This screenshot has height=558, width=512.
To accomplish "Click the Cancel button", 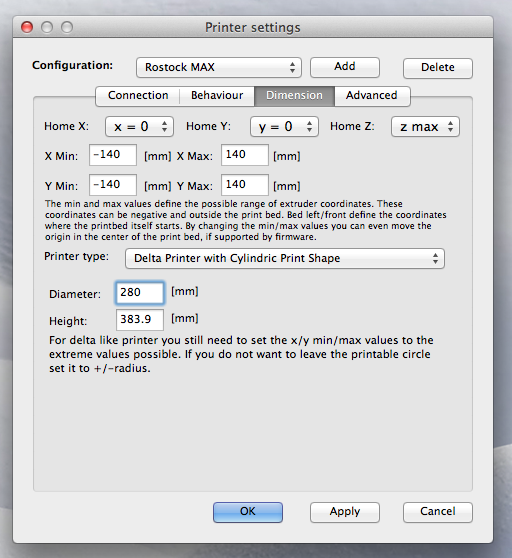I will click(438, 512).
